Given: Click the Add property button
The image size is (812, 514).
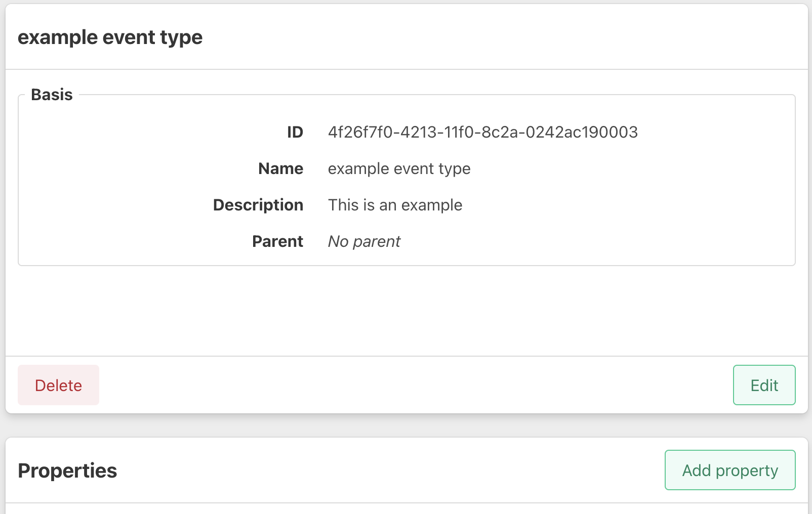Looking at the screenshot, I should [x=730, y=470].
